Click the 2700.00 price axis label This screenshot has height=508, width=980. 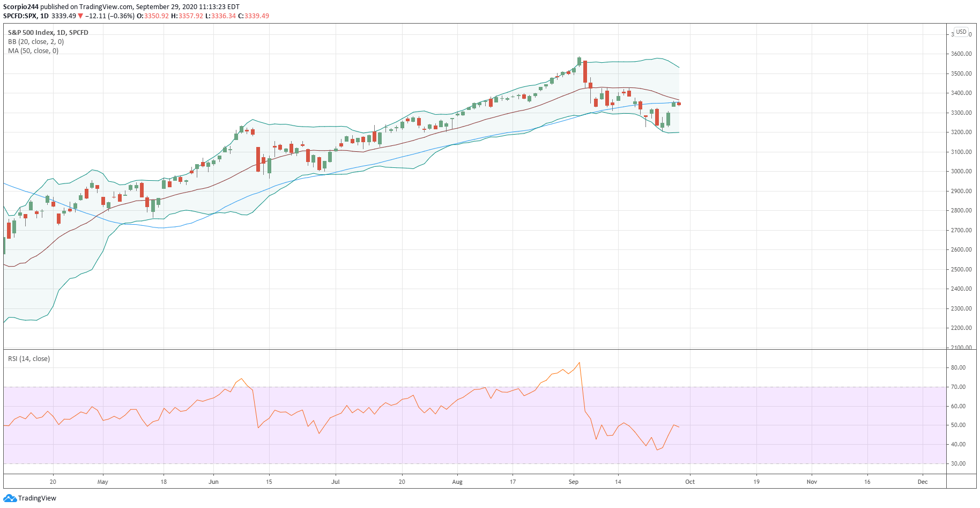[961, 230]
